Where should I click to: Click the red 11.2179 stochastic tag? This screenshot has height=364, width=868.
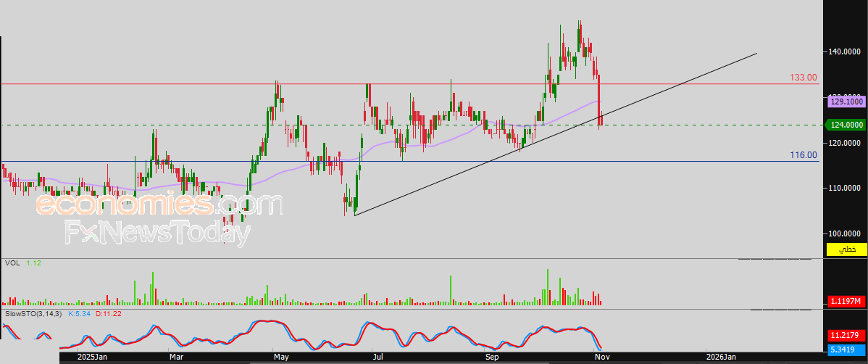tap(847, 336)
